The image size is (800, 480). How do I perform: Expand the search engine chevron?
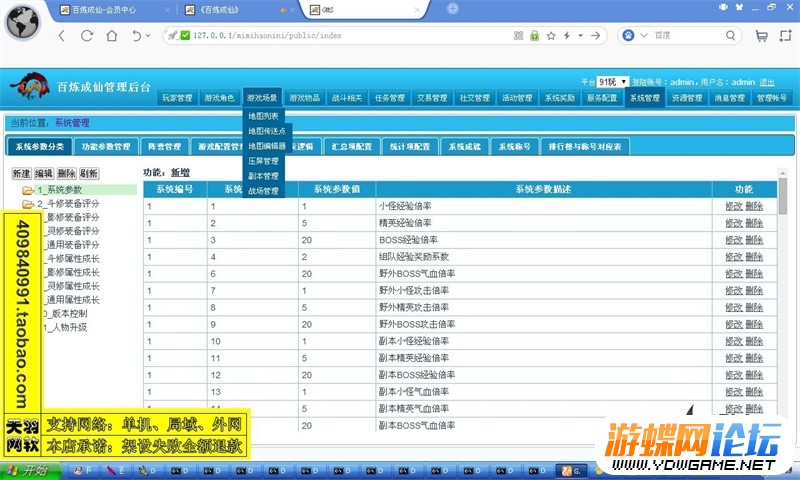click(644, 35)
